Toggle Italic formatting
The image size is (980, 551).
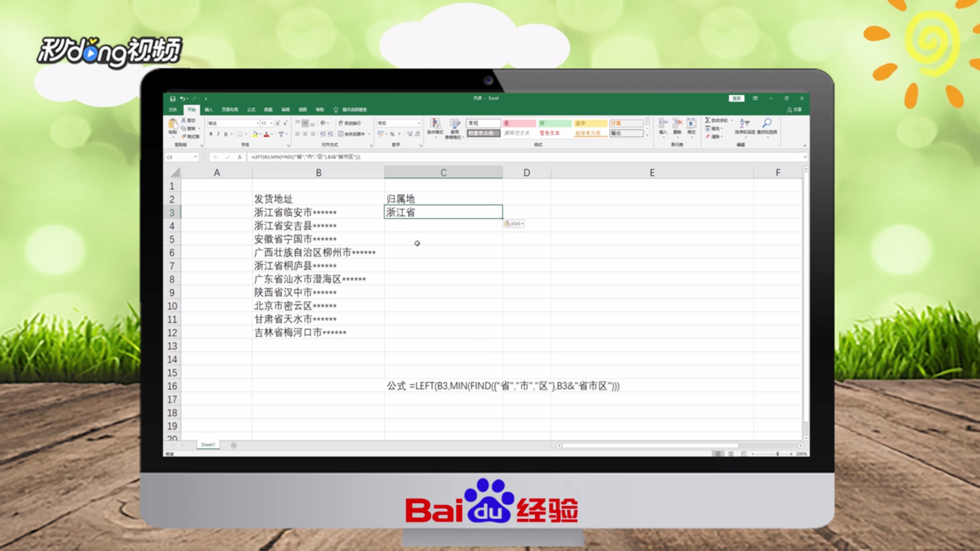click(x=218, y=134)
